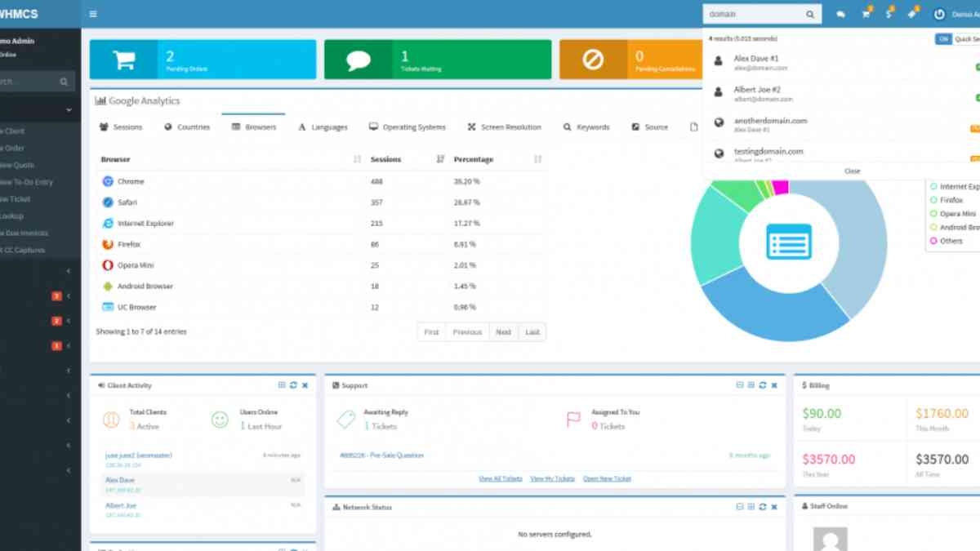Switch to the Countries tab
This screenshot has height=551, width=980.
187,127
